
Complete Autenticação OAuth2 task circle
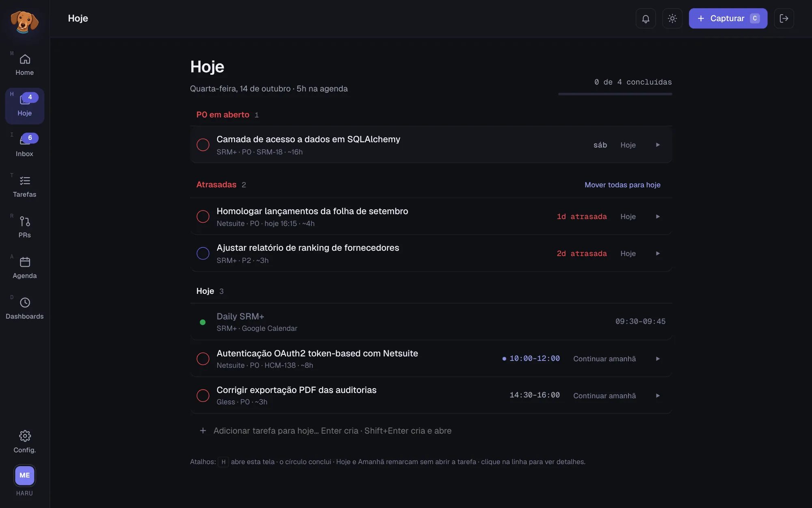203,359
